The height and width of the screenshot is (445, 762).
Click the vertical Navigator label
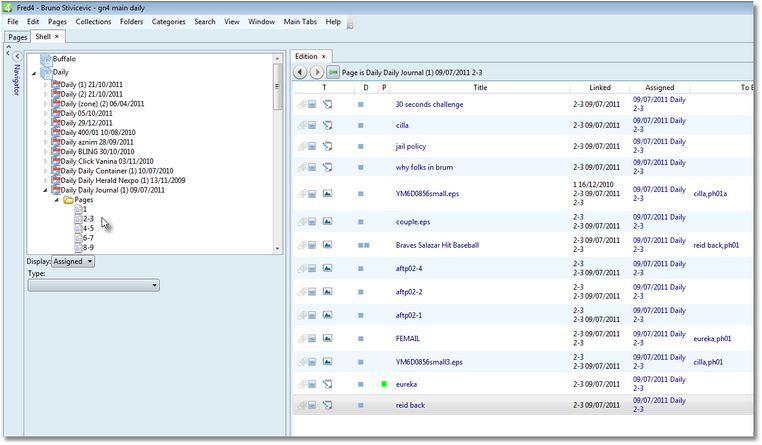[17, 79]
